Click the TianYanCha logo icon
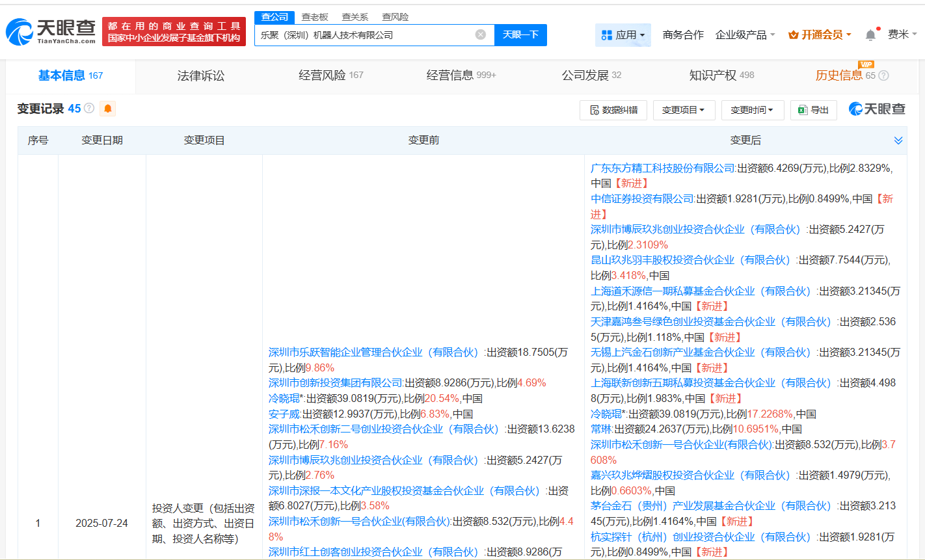The width and height of the screenshot is (925, 560). coord(20,31)
